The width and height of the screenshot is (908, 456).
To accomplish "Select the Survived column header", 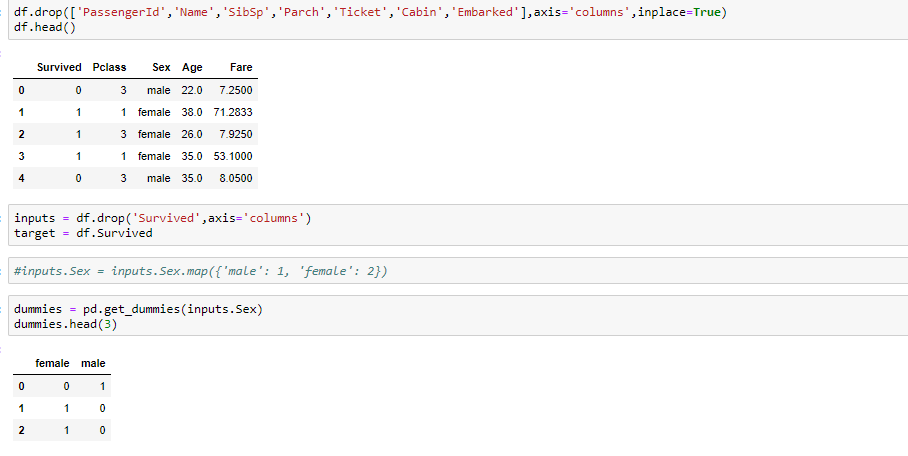I will pos(59,67).
